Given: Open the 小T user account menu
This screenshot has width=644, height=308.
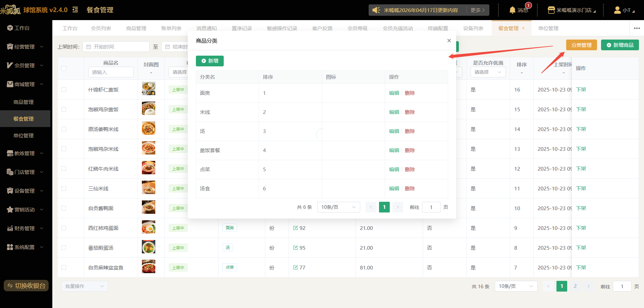Looking at the screenshot, I should [x=624, y=10].
